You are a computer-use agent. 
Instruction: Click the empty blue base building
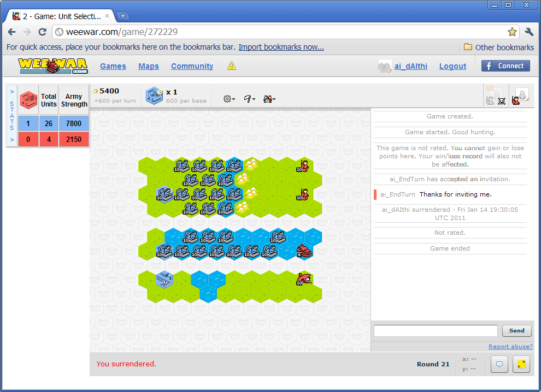tap(164, 278)
